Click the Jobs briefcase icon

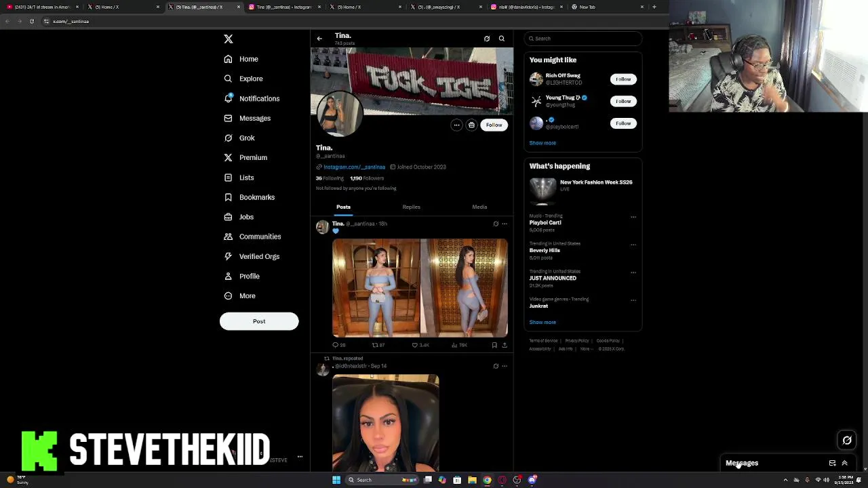click(x=229, y=217)
